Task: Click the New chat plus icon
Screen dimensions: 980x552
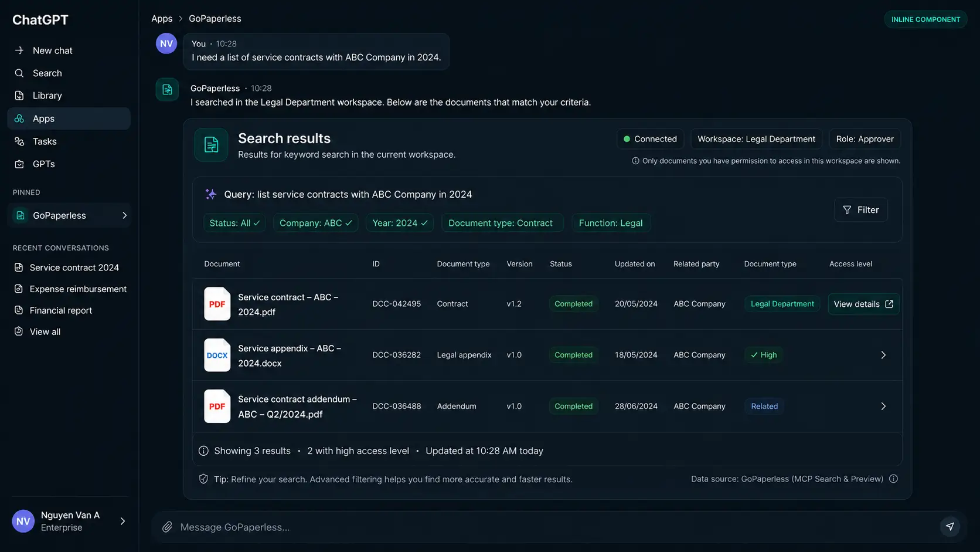Action: 19,50
